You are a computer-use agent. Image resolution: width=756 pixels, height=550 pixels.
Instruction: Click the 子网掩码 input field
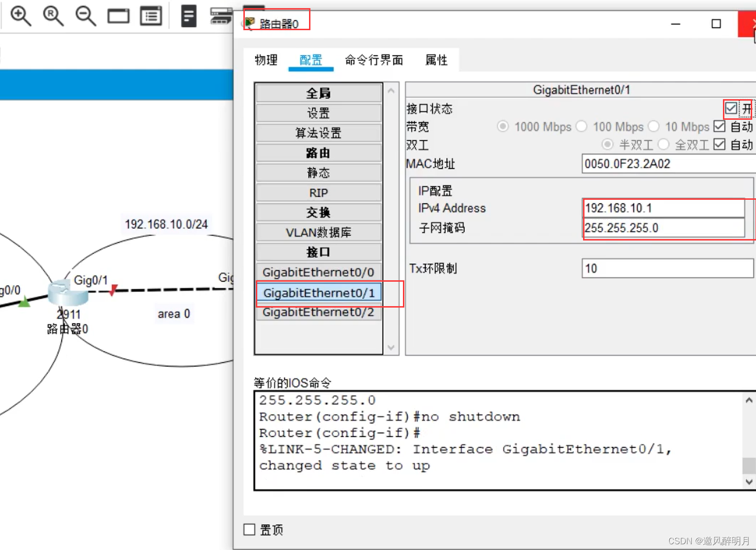(664, 228)
